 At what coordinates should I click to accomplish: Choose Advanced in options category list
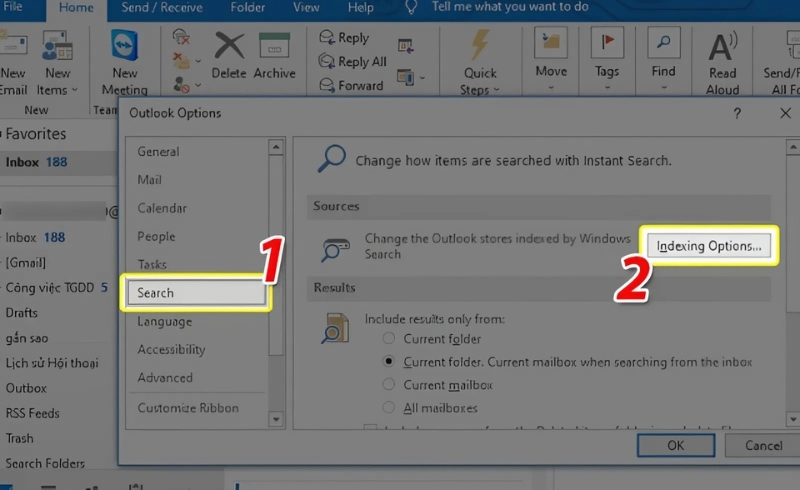165,378
